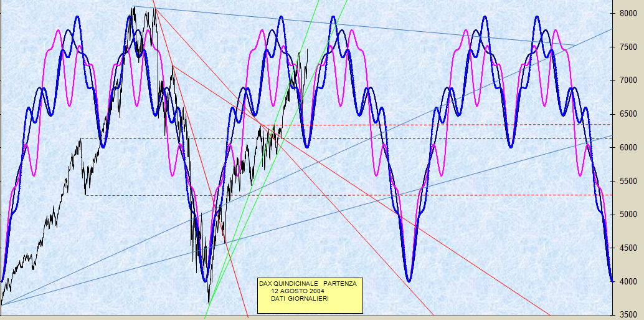This screenshot has height=320, width=644.
Task: Click the 6500 price axis label
Action: click(628, 114)
